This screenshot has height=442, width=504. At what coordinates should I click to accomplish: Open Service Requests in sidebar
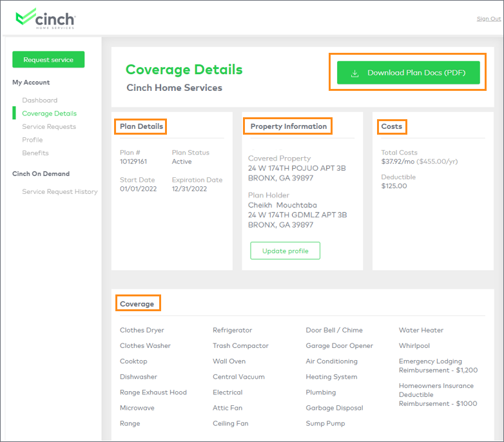point(49,126)
